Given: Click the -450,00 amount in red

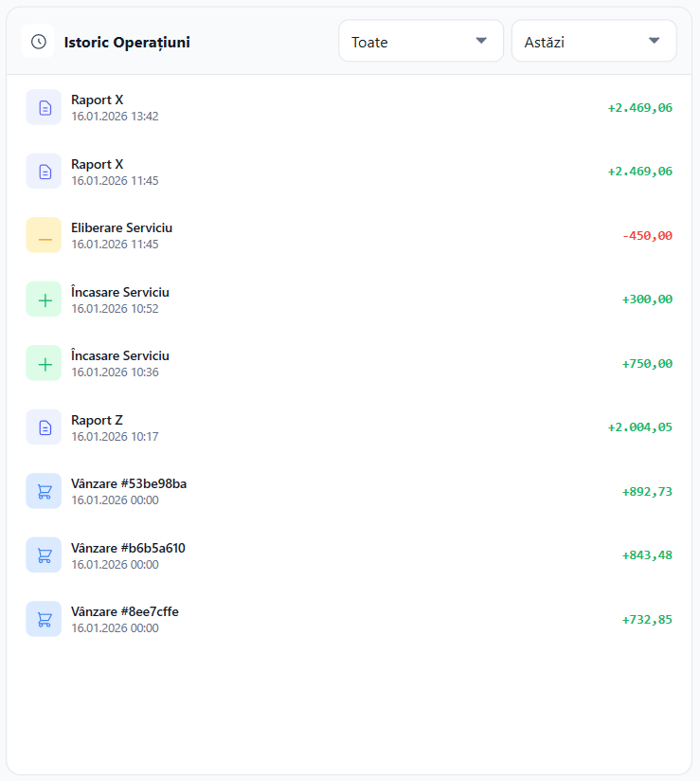Looking at the screenshot, I should 647,236.
